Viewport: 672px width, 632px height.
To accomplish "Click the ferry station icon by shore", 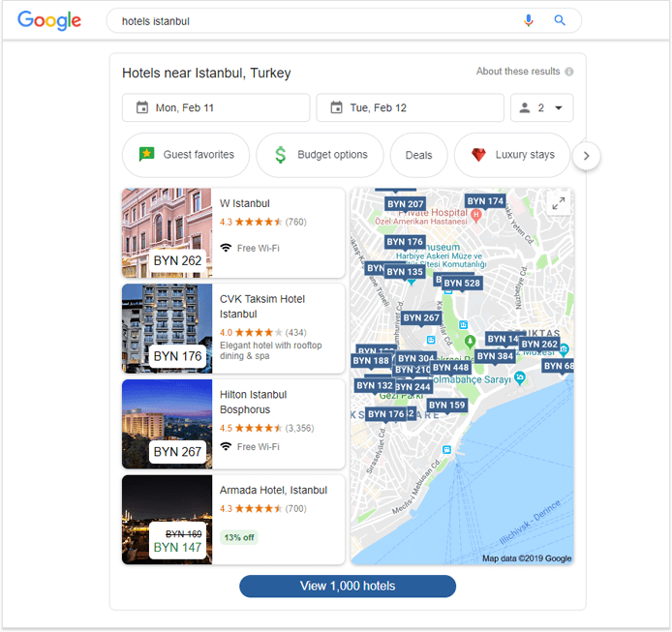I will click(x=447, y=449).
